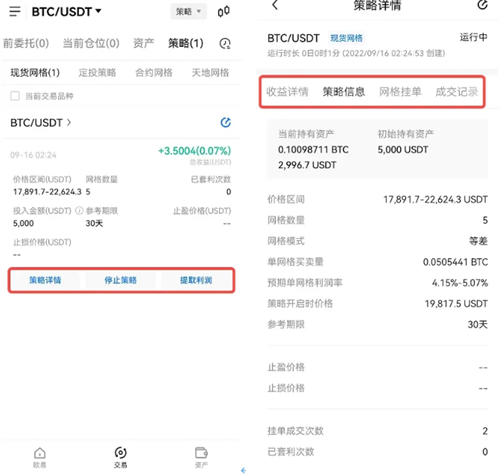The height and width of the screenshot is (474, 500).
Task: Click info icon next to 投入金额(USDT)
Action: pyautogui.click(x=79, y=211)
